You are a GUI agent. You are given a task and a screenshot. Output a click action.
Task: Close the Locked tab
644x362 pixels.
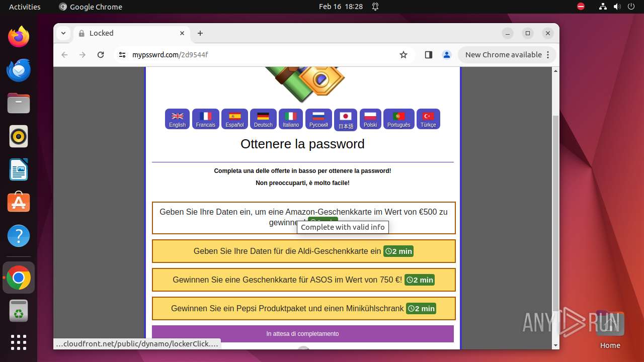182,33
